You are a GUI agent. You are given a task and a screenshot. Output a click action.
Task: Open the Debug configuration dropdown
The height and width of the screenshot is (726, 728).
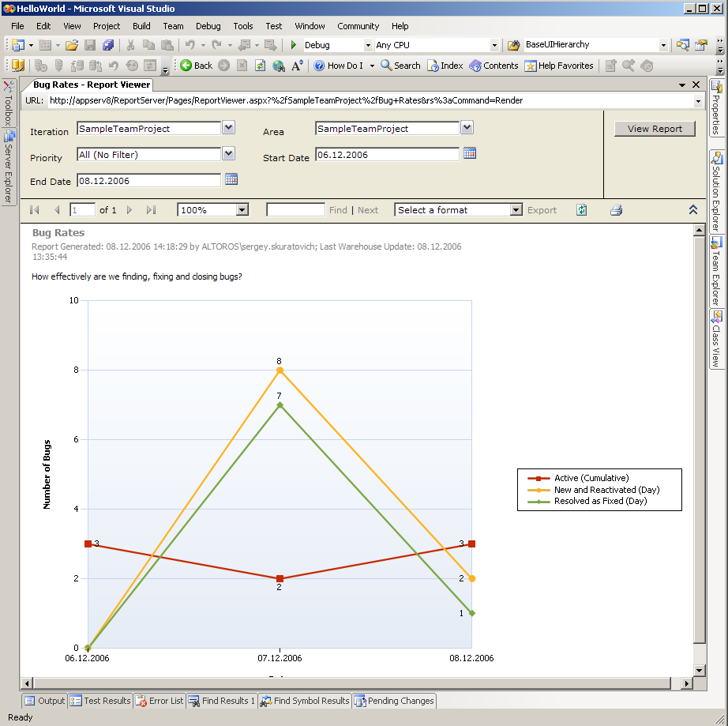coord(368,45)
